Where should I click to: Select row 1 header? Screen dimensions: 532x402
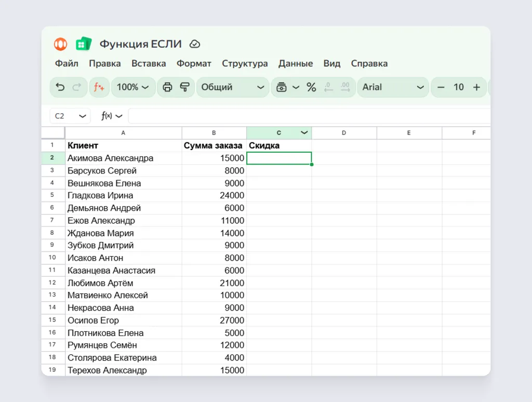(53, 145)
